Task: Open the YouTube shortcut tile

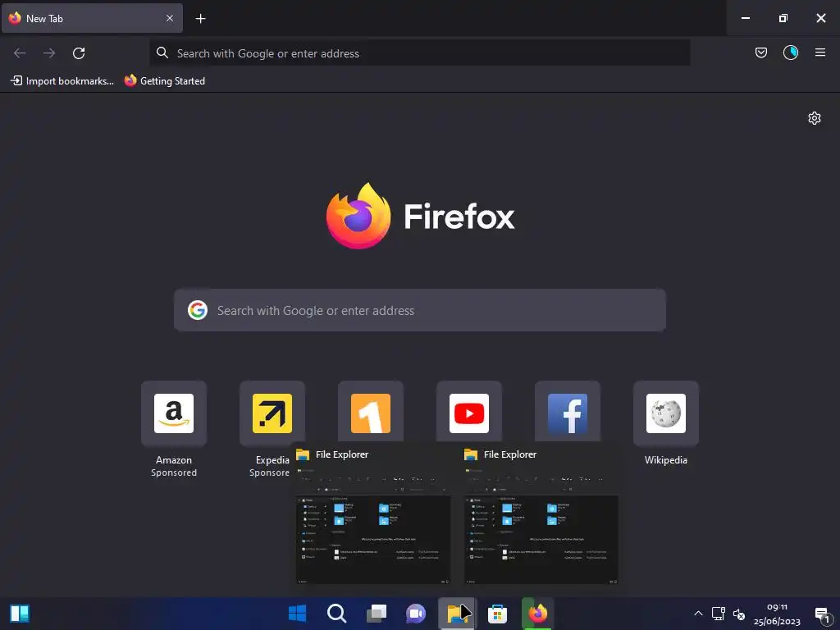Action: click(469, 412)
